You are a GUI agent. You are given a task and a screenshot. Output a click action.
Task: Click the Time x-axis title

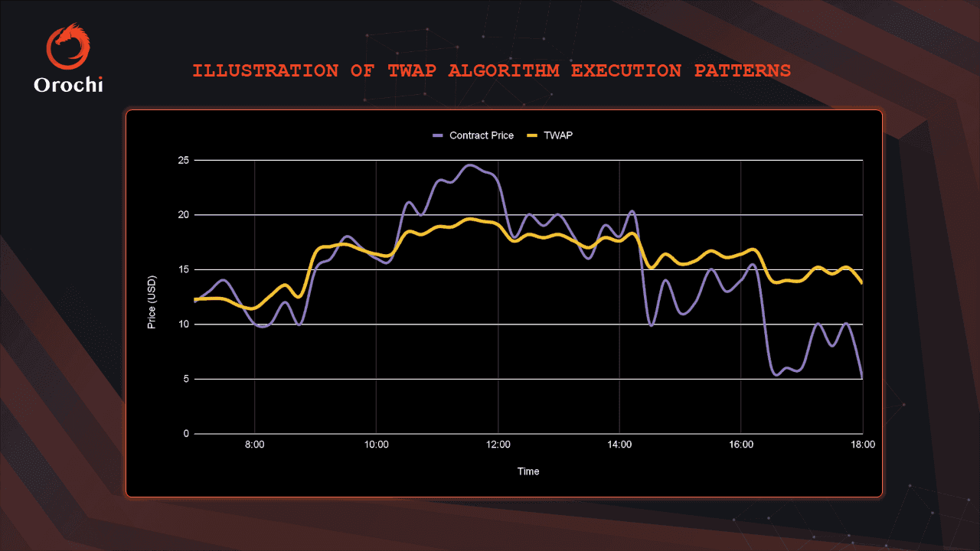click(x=528, y=471)
